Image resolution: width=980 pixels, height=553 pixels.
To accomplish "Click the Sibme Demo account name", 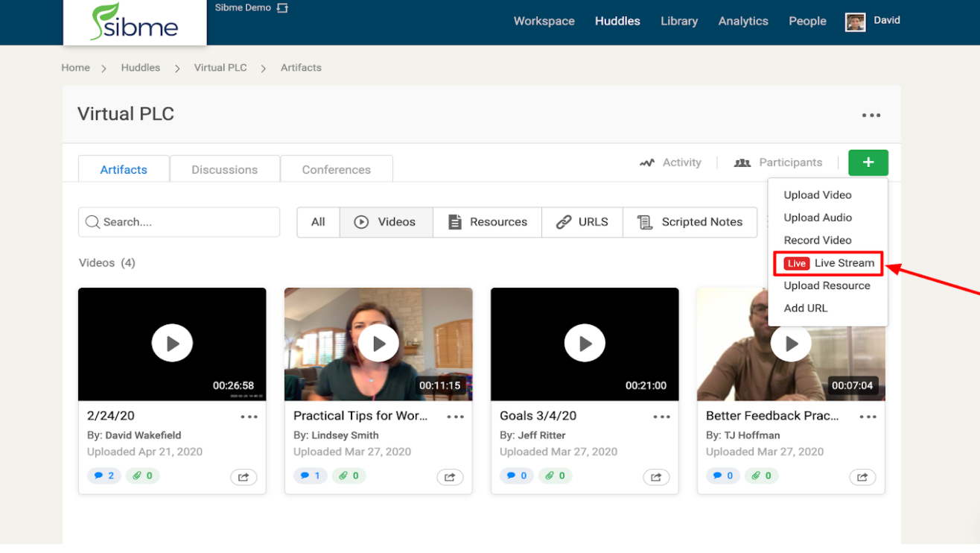I will click(242, 8).
